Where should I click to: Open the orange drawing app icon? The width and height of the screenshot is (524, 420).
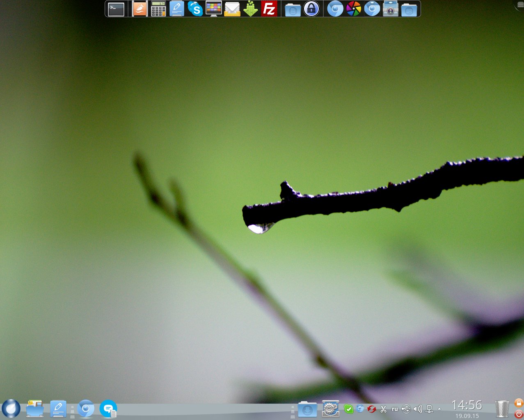tap(140, 9)
